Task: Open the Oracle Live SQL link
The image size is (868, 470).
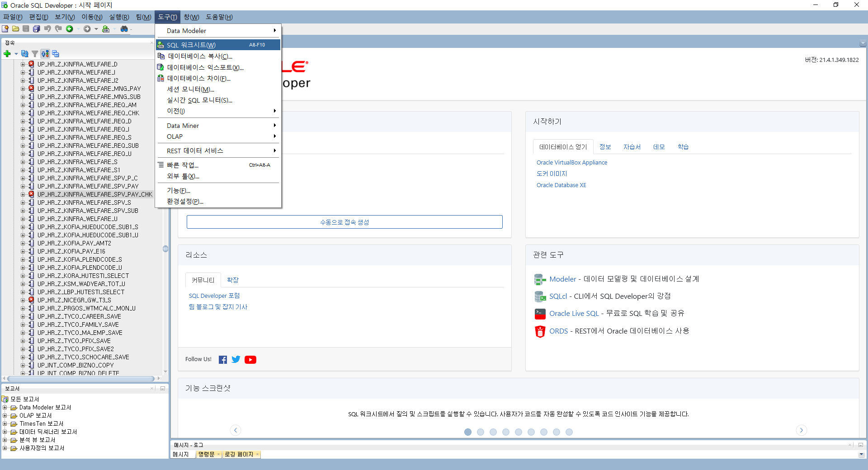Action: point(574,314)
